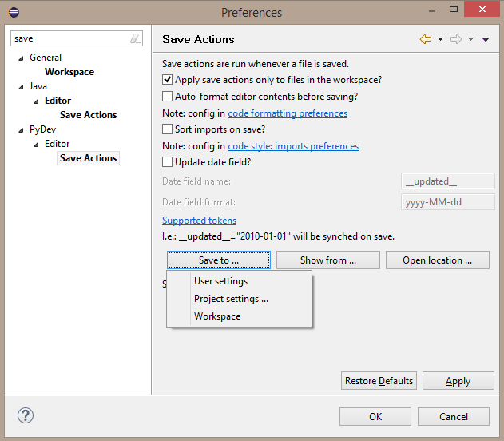Open the Supported tokens link
504x441 pixels.
pos(200,220)
